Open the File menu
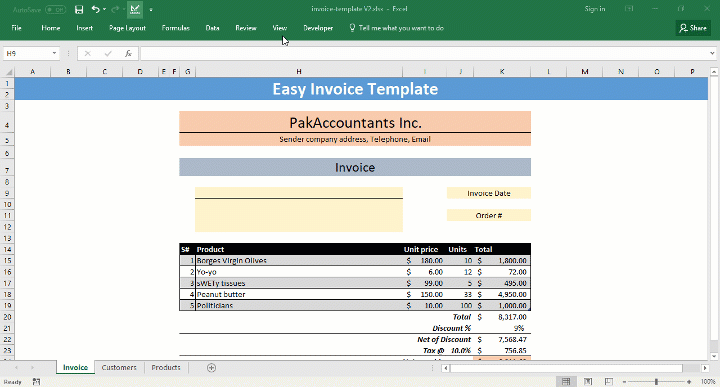720x387 pixels. click(x=17, y=28)
